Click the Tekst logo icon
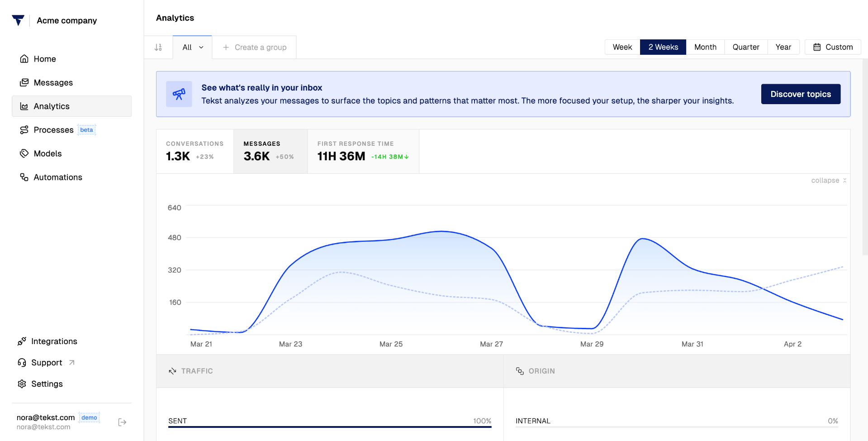The image size is (868, 441). [18, 20]
